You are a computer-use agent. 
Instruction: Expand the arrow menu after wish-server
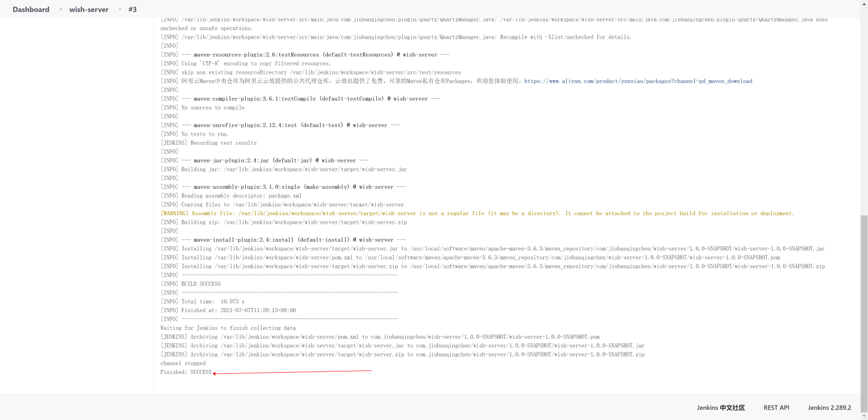click(120, 9)
